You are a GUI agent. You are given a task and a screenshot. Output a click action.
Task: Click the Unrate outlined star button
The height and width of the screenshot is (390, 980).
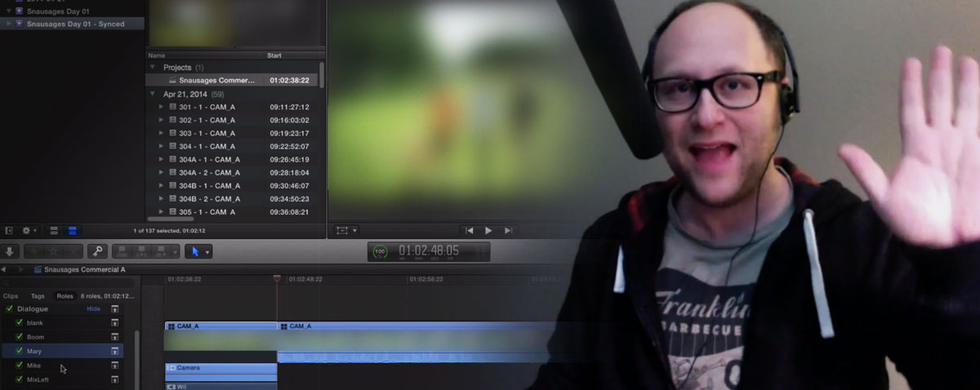tap(54, 251)
